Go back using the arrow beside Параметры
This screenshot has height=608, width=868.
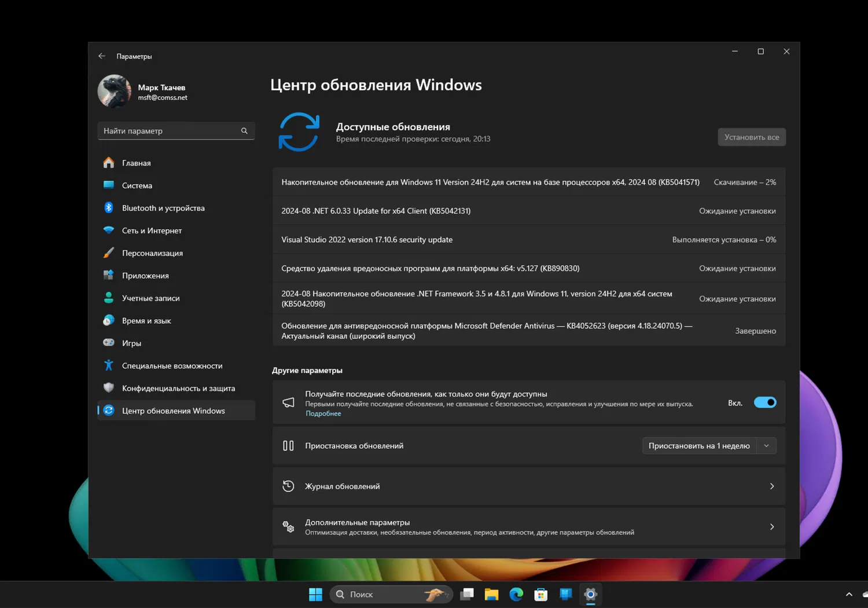pyautogui.click(x=102, y=56)
